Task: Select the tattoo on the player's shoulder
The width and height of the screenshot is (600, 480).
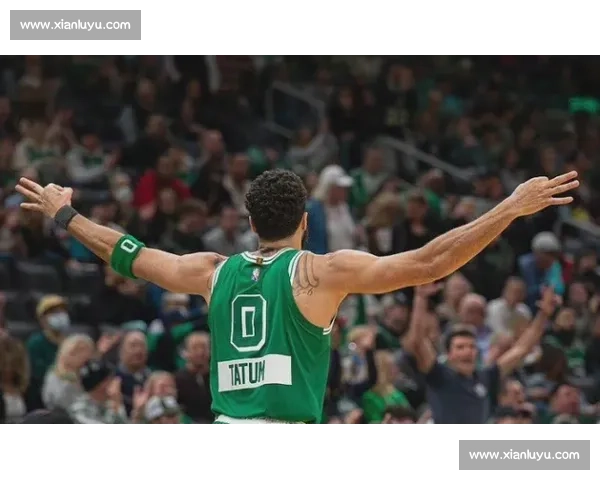Action: point(306,276)
